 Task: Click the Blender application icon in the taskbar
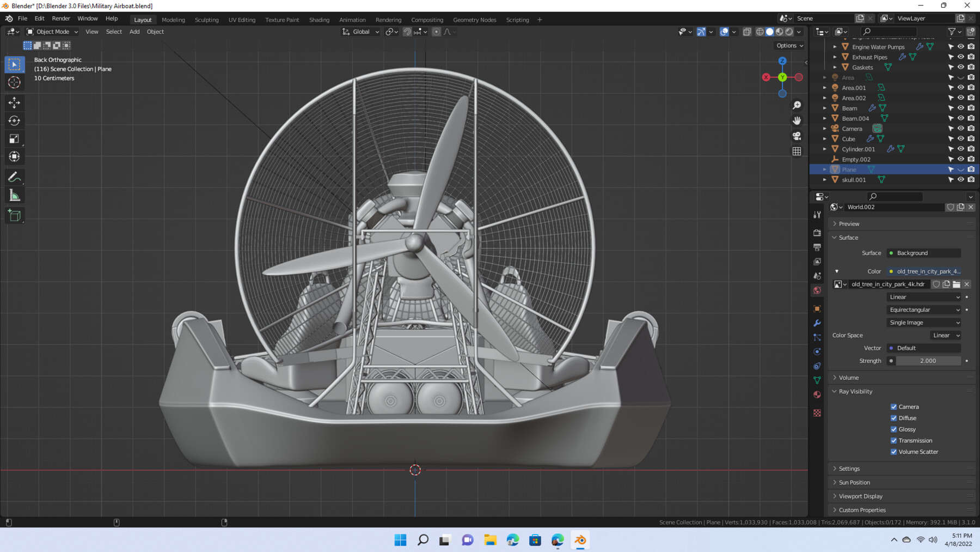[x=580, y=539]
